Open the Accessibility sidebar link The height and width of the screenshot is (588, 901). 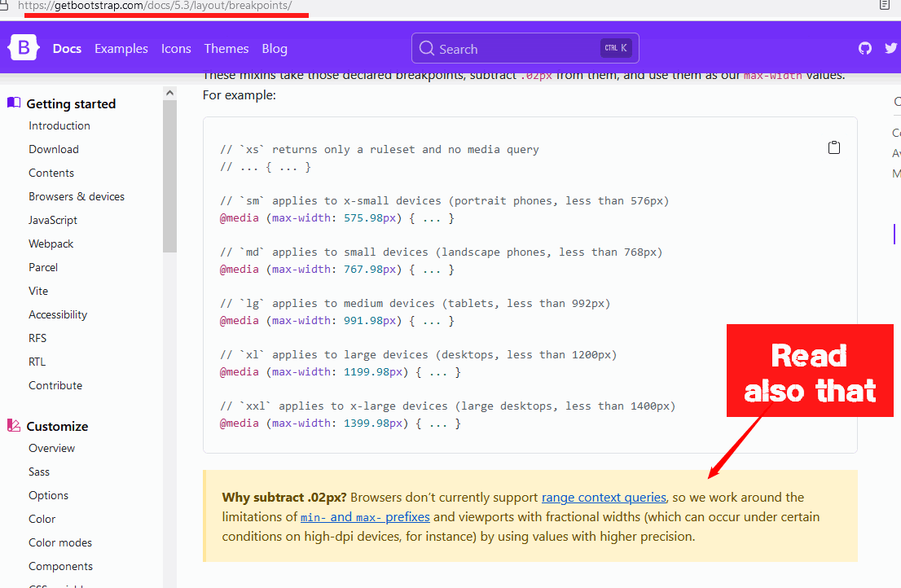[x=58, y=314]
